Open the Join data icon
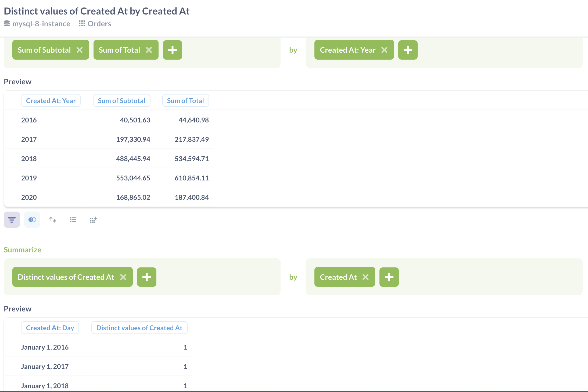Screen dimensions: 588x392 (x=32, y=220)
